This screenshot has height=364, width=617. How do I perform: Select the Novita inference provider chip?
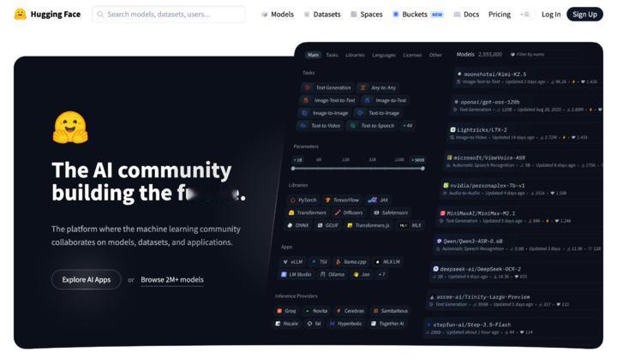[x=316, y=311]
